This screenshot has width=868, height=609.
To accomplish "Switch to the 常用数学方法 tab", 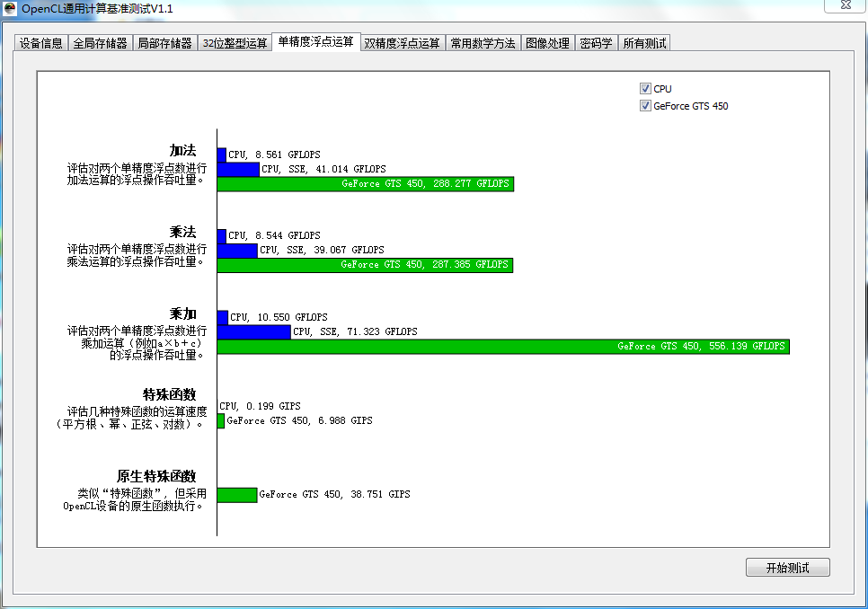I will coord(483,43).
